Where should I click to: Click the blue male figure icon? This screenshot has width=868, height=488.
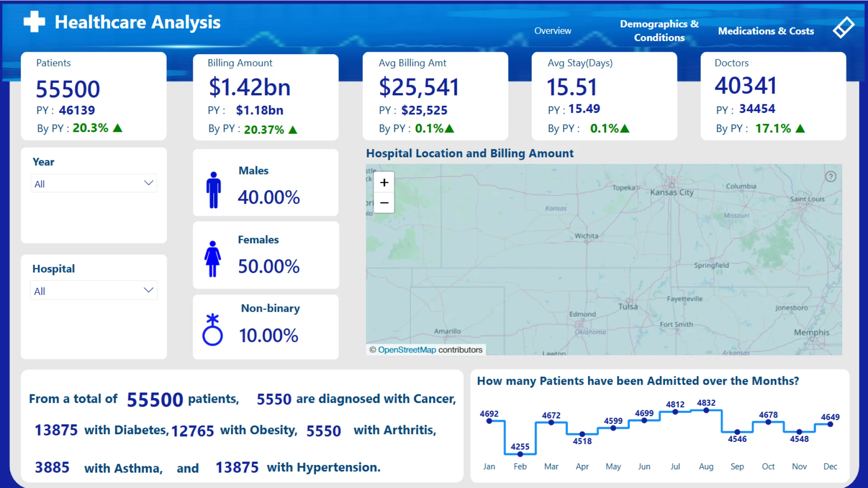pos(213,190)
